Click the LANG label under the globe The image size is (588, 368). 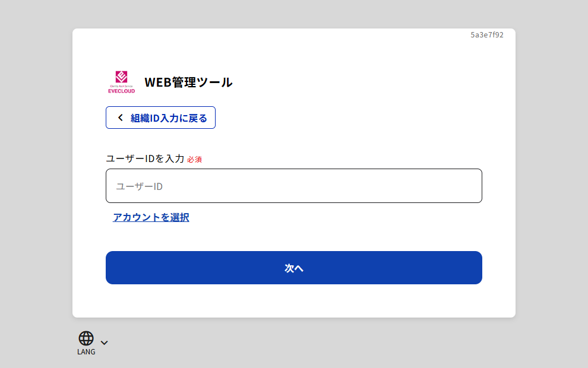(x=86, y=352)
